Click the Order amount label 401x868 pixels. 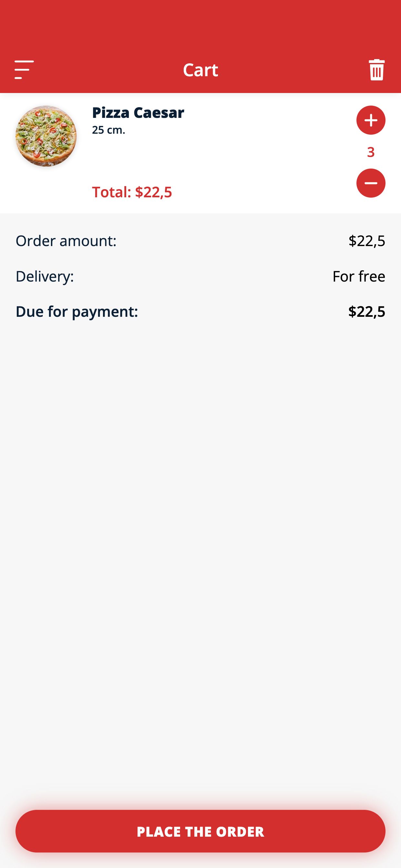point(66,241)
